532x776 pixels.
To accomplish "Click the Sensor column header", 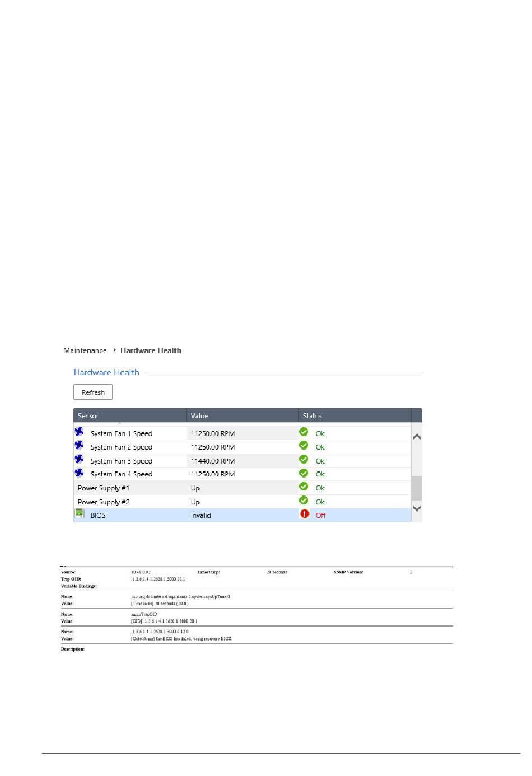I will click(x=130, y=415).
